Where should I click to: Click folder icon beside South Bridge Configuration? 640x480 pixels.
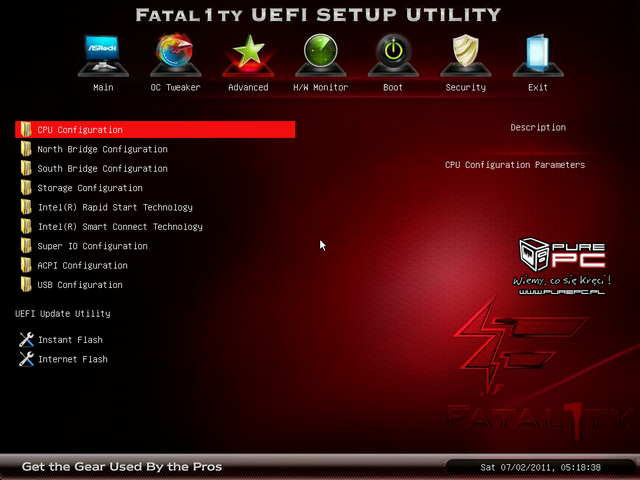(26, 168)
